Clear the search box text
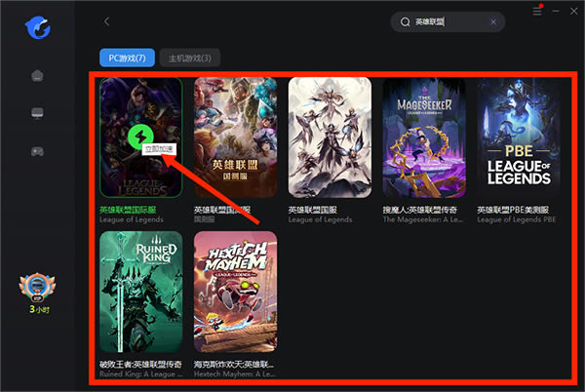The image size is (585, 392). click(493, 22)
